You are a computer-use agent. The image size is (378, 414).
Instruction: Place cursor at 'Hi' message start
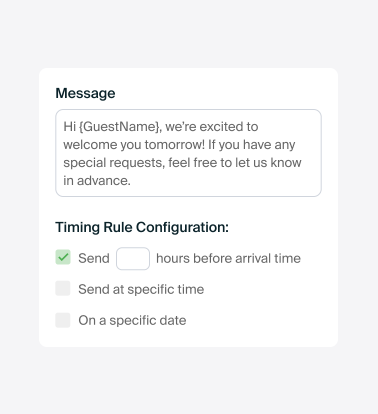(x=70, y=127)
